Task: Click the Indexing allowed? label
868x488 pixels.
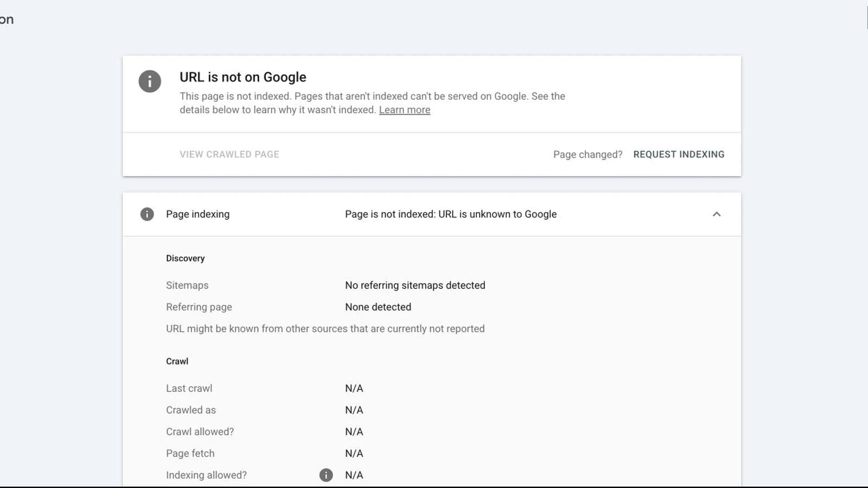Action: (207, 475)
